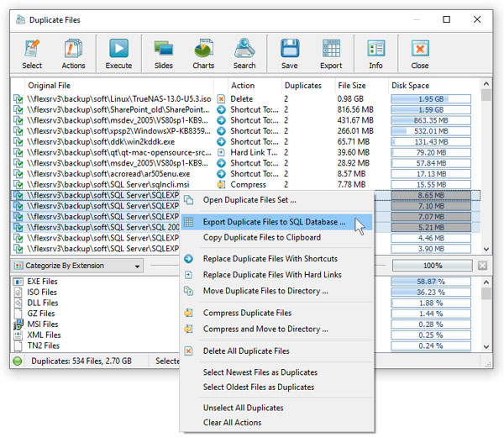Viewport: 504px width, 438px height.
Task: Choose Replace Duplicate Files With Shortcuts
Action: pyautogui.click(x=276, y=259)
